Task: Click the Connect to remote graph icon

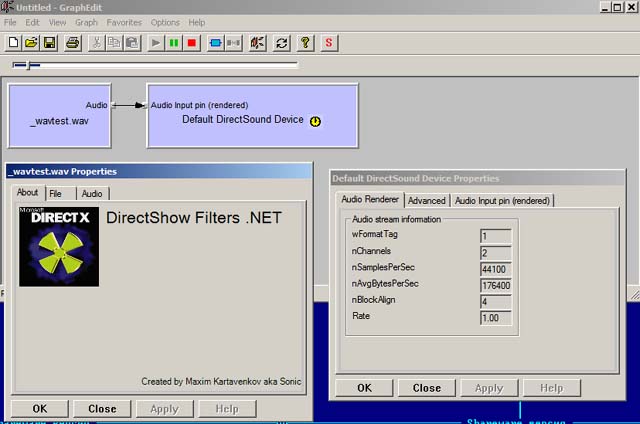Action: coord(258,43)
